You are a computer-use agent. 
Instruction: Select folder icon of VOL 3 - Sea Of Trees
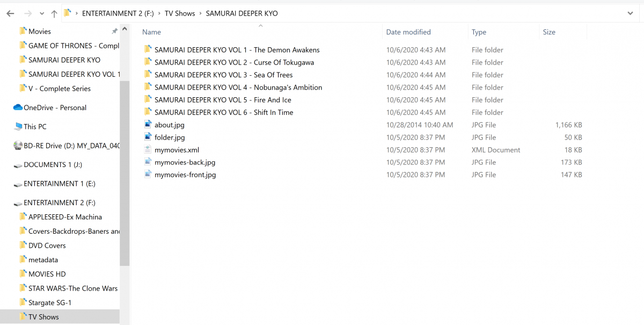pyautogui.click(x=148, y=75)
